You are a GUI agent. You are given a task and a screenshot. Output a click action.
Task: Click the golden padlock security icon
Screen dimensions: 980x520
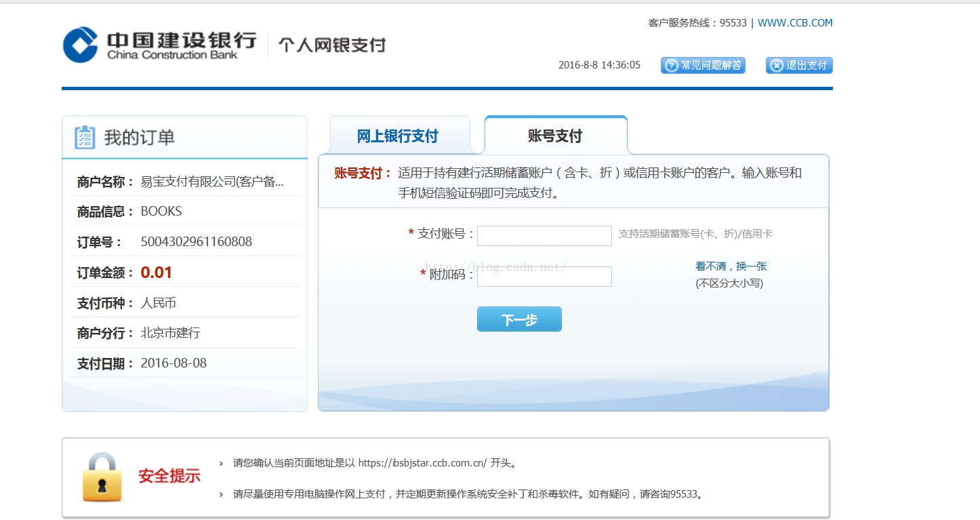pyautogui.click(x=102, y=477)
